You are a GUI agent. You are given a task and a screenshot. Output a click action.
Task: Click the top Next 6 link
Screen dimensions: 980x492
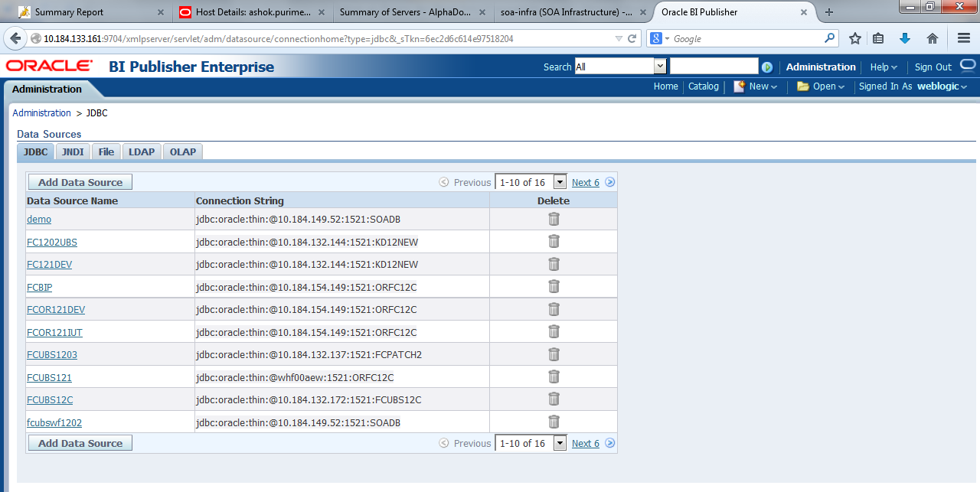click(x=586, y=182)
